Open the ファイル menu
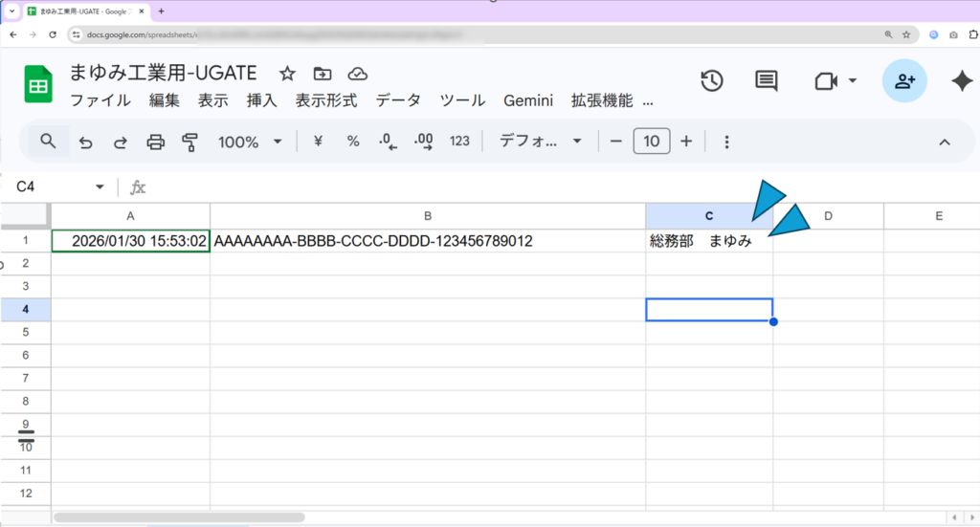Screen dimensions: 980x527 click(x=100, y=100)
